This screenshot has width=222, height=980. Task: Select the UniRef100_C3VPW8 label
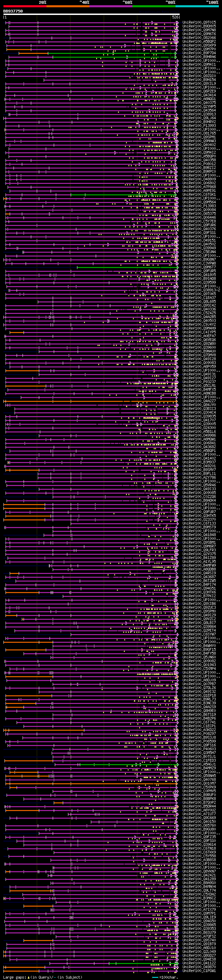(199, 263)
